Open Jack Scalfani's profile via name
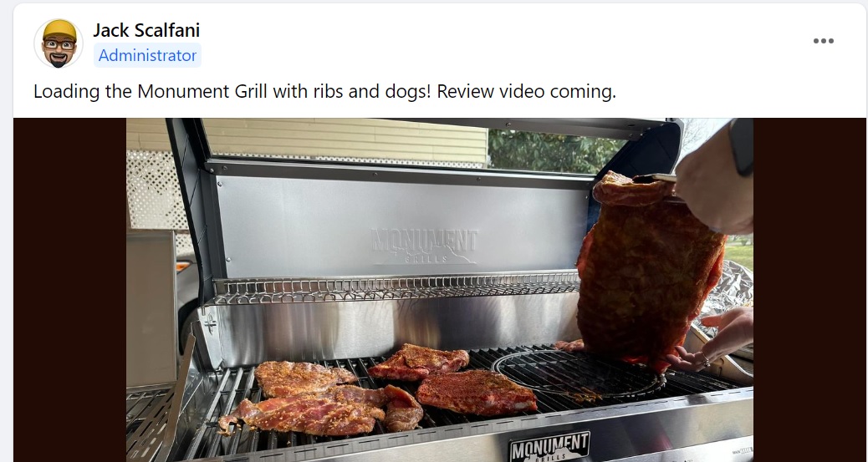Viewport: 868px width, 462px height. tap(146, 30)
